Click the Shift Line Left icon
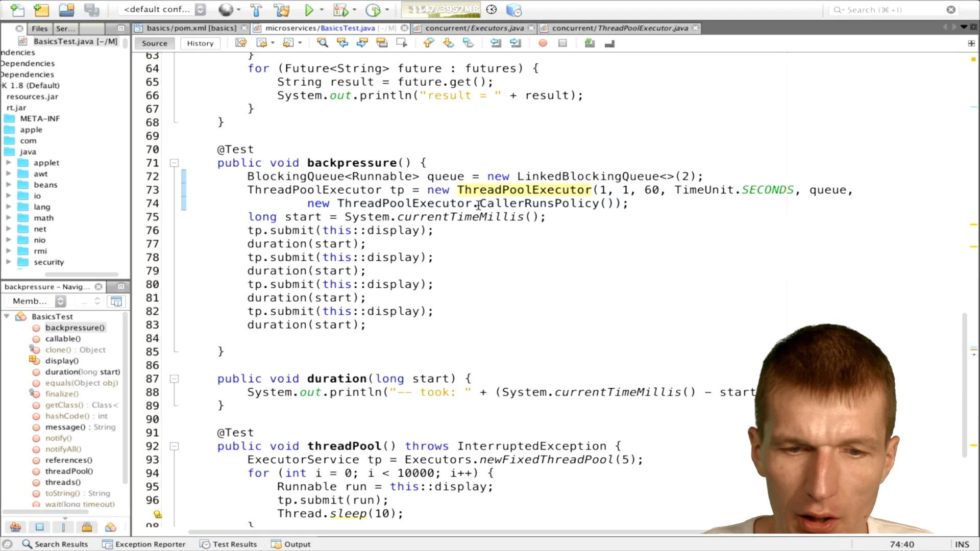 pos(496,43)
